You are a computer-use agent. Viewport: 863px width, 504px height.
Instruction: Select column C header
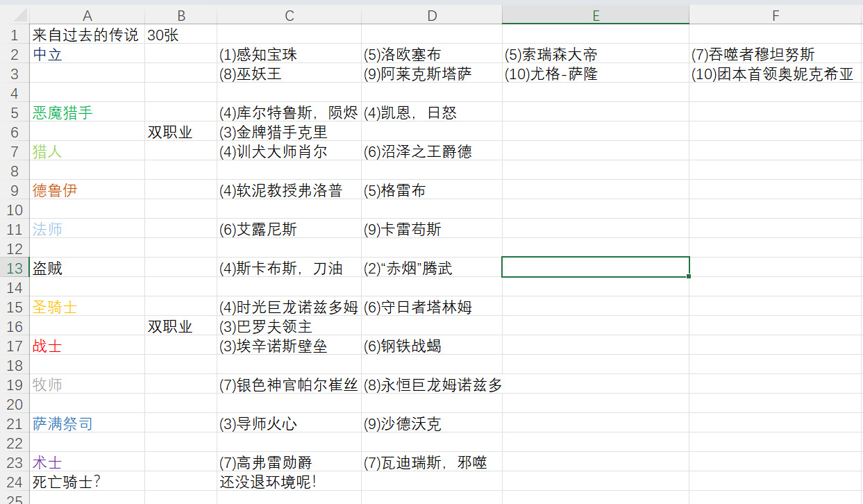[289, 15]
